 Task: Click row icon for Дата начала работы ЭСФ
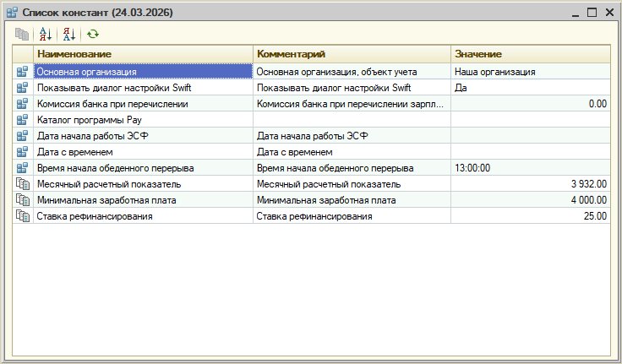click(x=22, y=136)
